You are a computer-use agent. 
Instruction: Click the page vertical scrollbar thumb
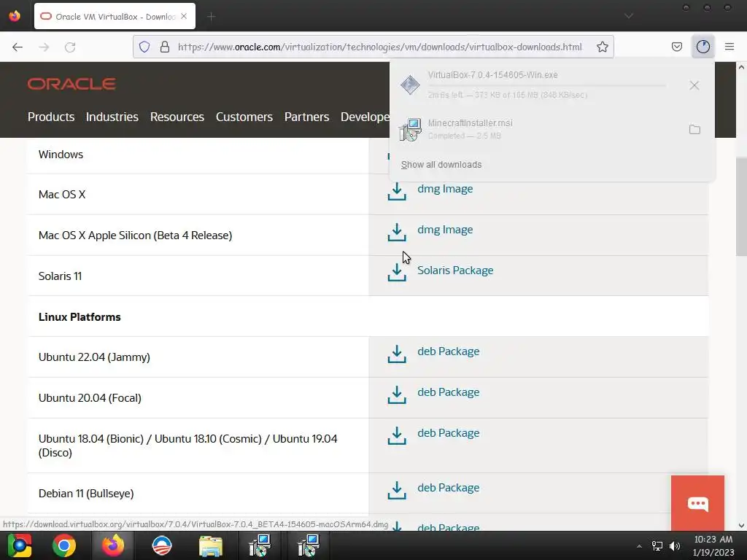coord(741,206)
